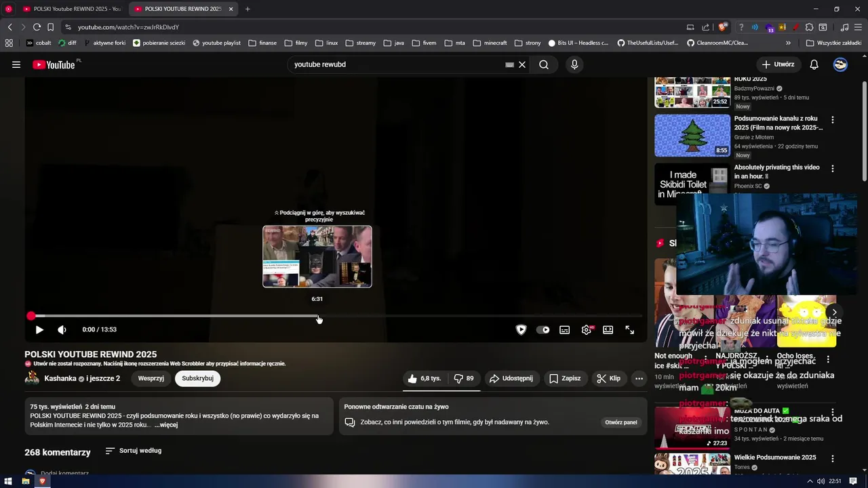
Task: Play the video
Action: pos(39,329)
